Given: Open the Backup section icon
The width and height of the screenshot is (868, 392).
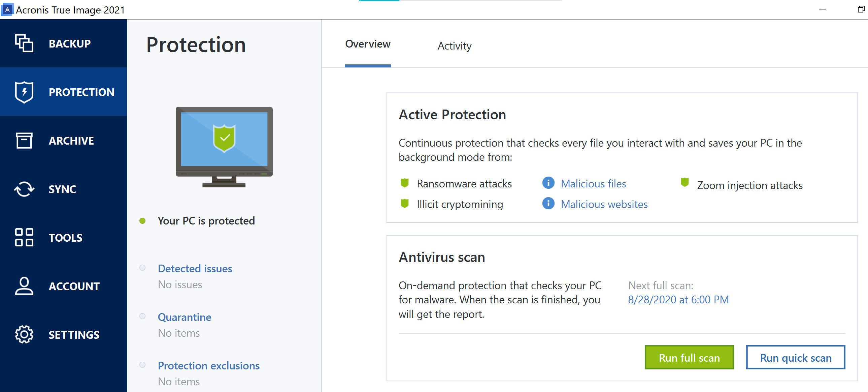Looking at the screenshot, I should [x=24, y=43].
